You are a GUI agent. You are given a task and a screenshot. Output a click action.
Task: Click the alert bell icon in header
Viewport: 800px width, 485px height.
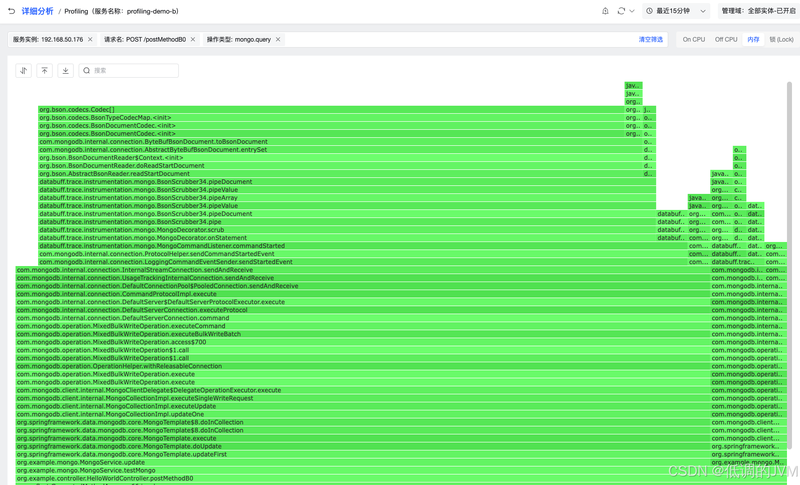click(x=604, y=11)
